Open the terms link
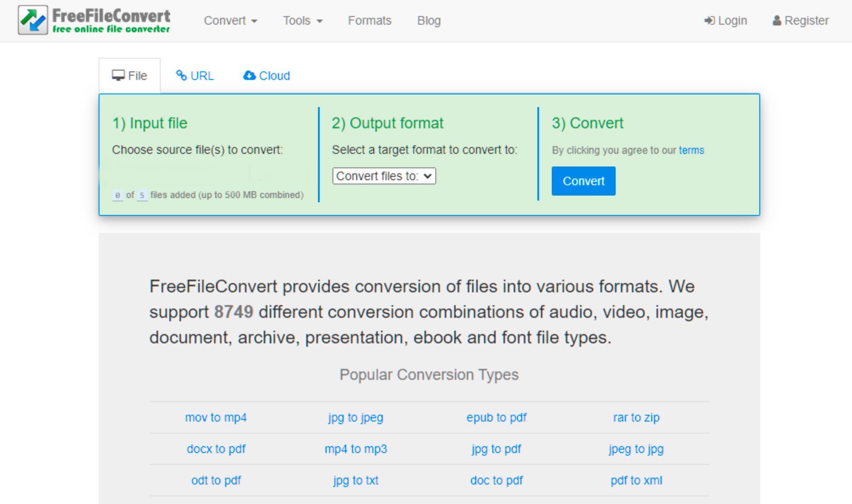852x504 pixels. point(691,150)
